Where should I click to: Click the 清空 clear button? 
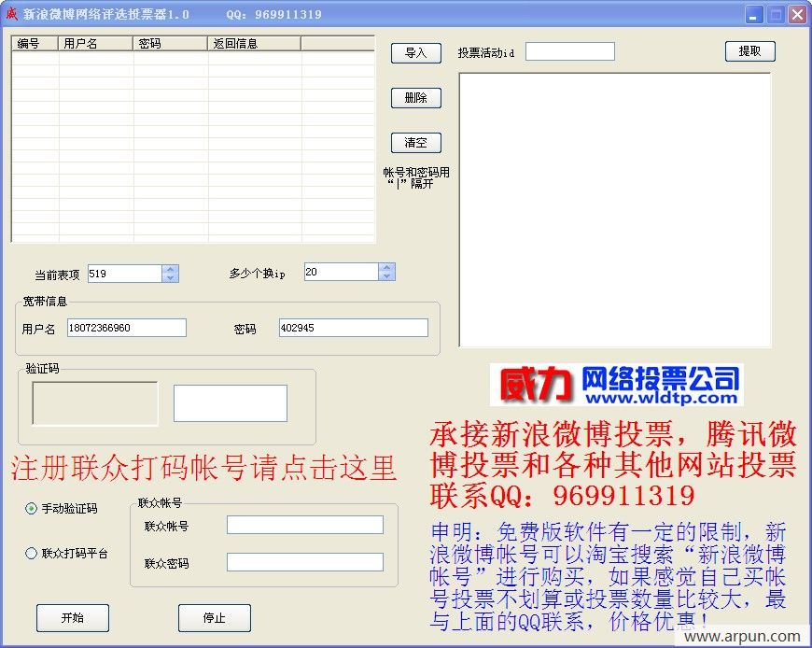[x=416, y=143]
